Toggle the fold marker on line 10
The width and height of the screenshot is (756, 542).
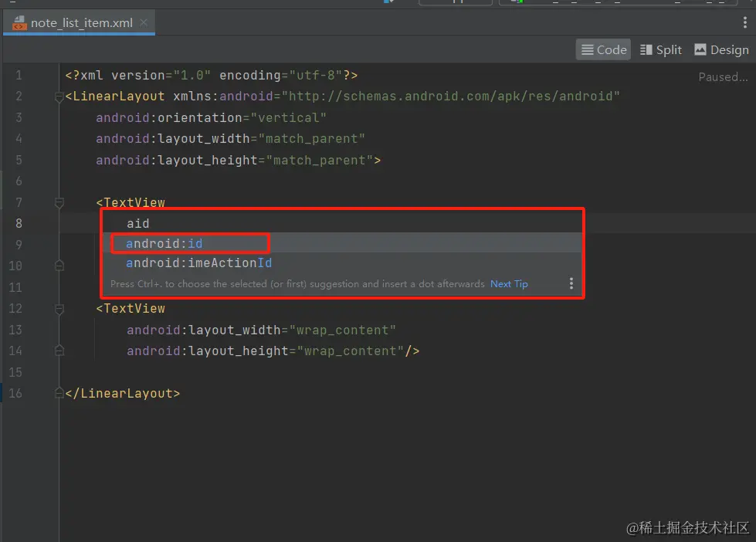(x=59, y=266)
